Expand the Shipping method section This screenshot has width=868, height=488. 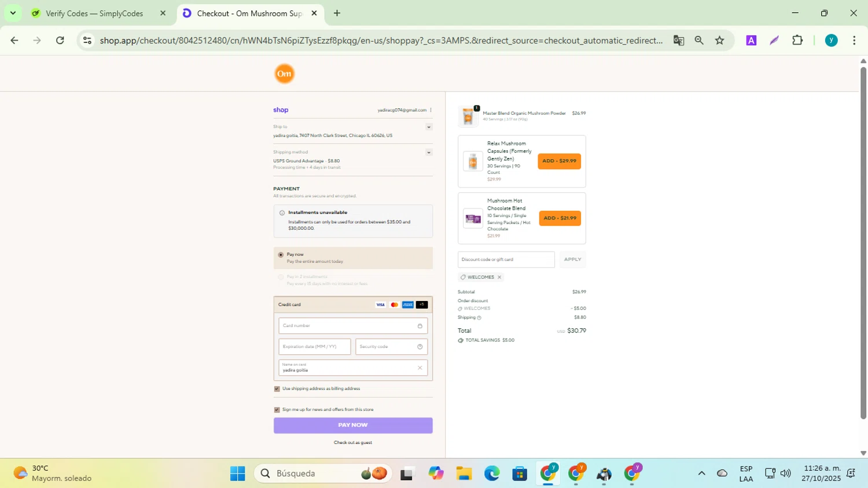click(x=429, y=152)
